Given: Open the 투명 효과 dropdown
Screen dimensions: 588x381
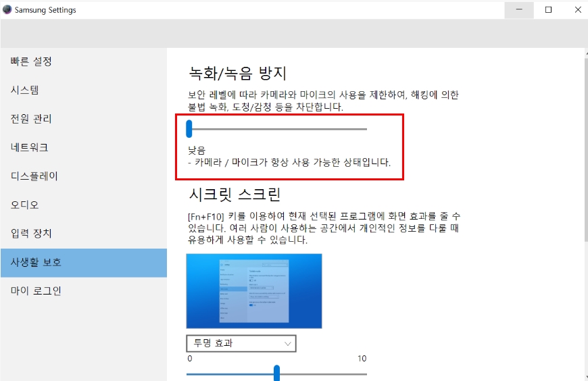Looking at the screenshot, I should 241,343.
